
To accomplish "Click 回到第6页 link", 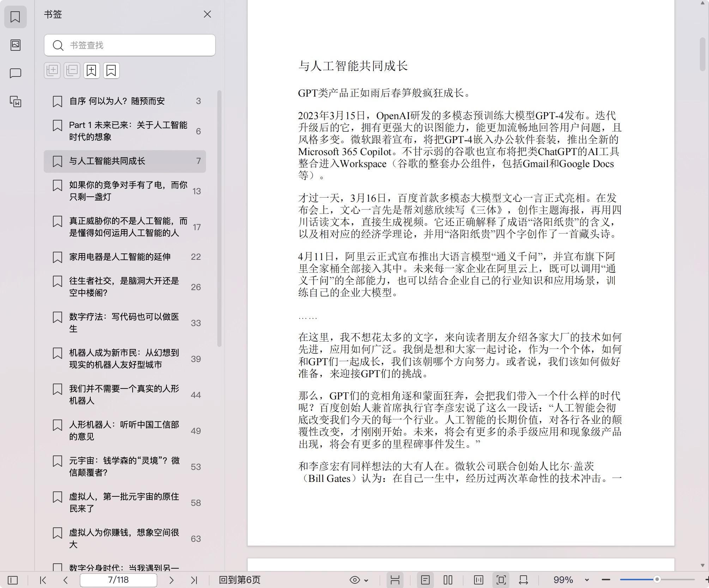I will click(x=240, y=580).
